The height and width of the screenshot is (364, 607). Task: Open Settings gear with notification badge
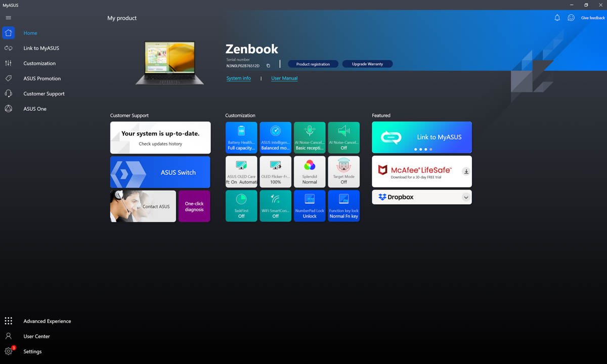pyautogui.click(x=9, y=351)
